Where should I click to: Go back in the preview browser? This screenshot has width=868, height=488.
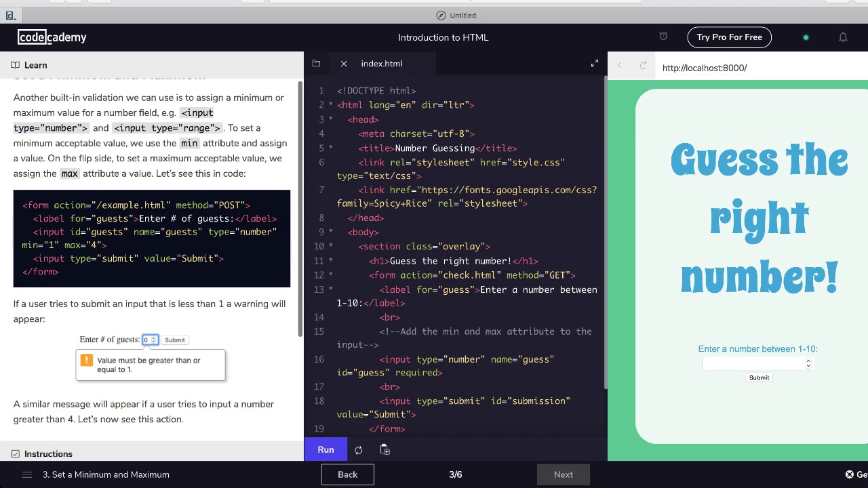[x=619, y=65]
